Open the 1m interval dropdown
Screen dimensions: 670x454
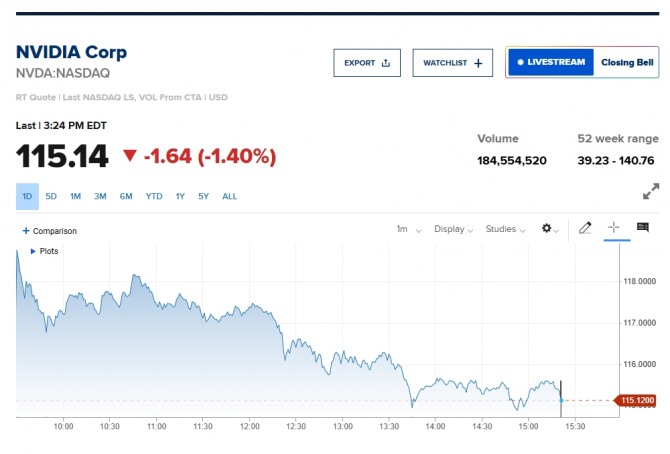[x=408, y=229]
